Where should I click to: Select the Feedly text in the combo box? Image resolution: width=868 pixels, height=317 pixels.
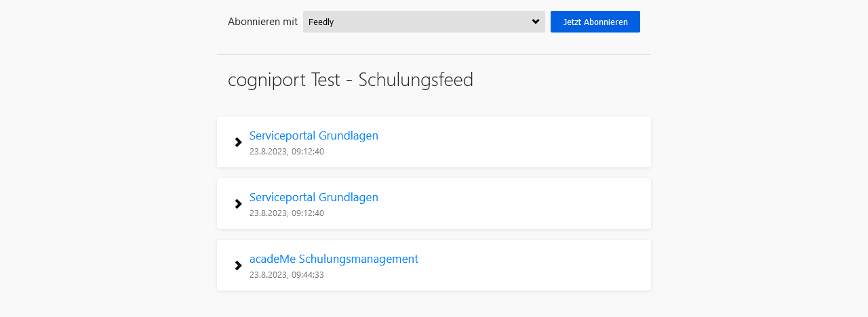(x=321, y=22)
